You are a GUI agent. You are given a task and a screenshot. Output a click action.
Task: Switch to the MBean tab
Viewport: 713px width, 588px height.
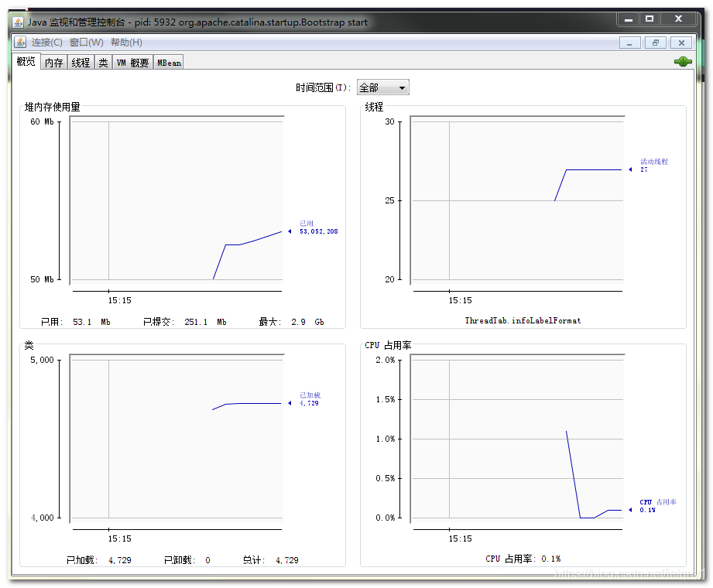click(169, 62)
